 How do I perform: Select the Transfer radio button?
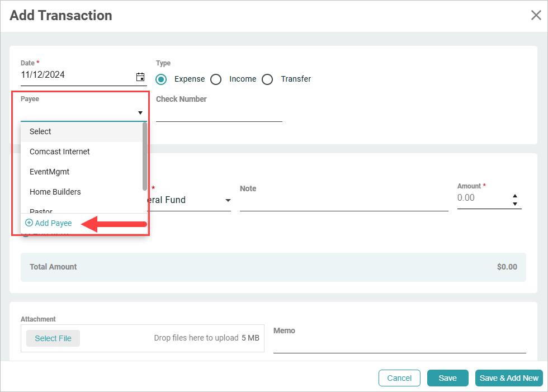(267, 79)
